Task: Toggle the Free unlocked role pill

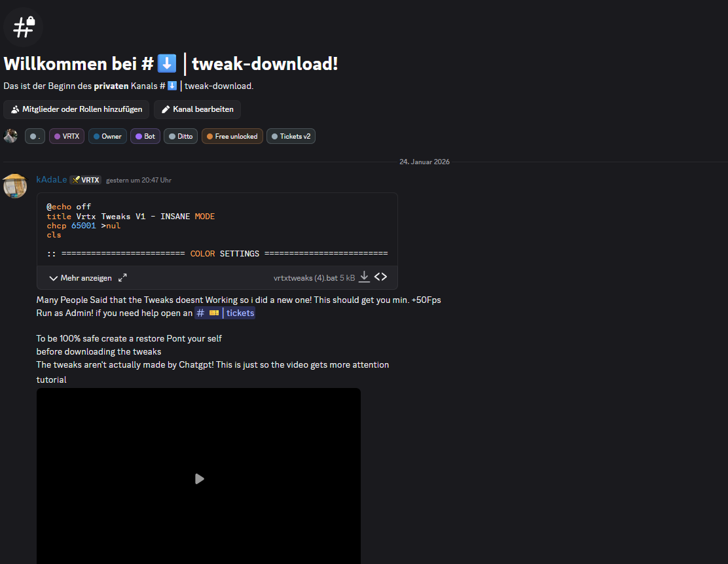Action: 232,136
